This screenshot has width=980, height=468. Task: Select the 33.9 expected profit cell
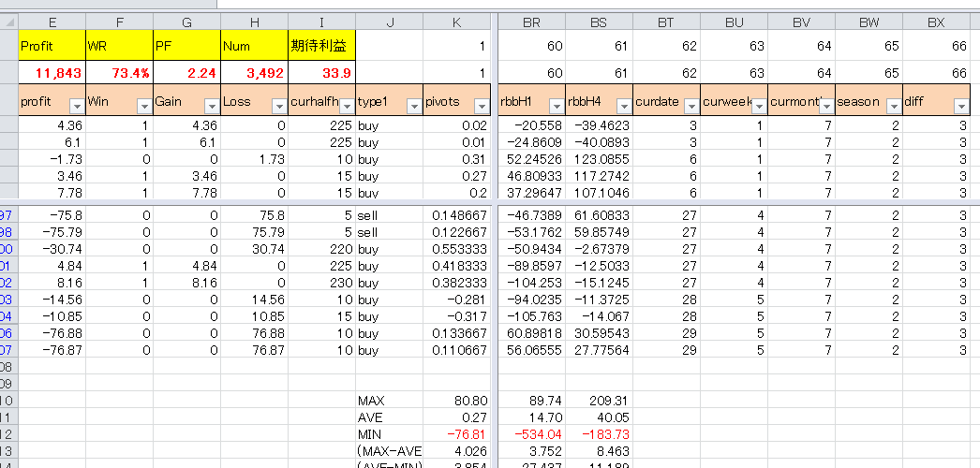[322, 72]
